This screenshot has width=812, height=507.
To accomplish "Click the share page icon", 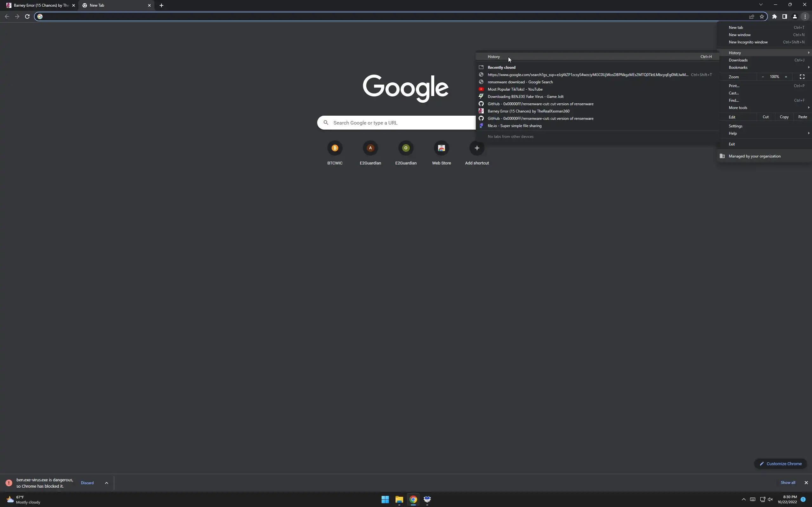I will point(752,16).
